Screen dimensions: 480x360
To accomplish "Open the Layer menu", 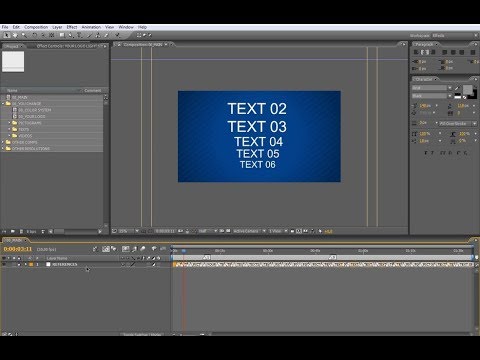I will click(57, 27).
